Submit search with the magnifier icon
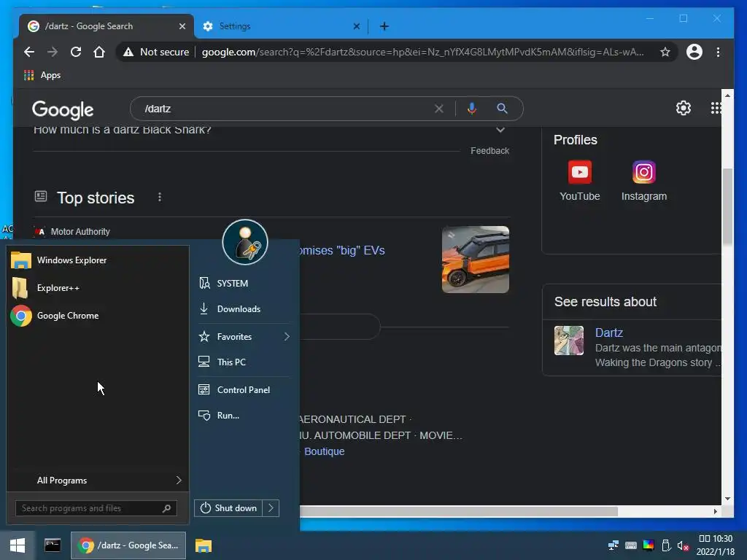This screenshot has width=747, height=560. click(502, 109)
